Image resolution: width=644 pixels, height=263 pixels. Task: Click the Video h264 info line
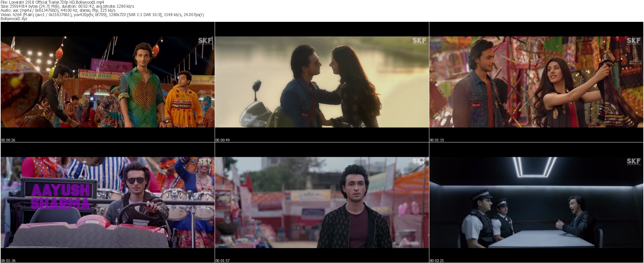point(102,15)
